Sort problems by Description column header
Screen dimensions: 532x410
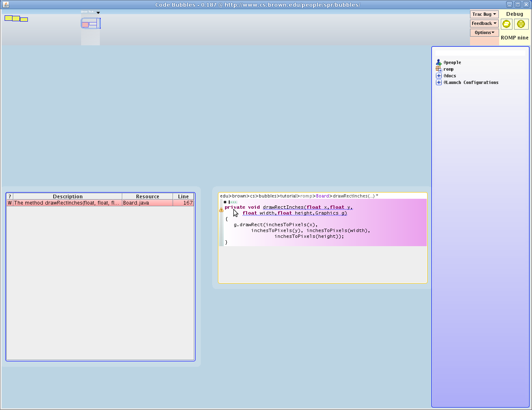(x=67, y=196)
